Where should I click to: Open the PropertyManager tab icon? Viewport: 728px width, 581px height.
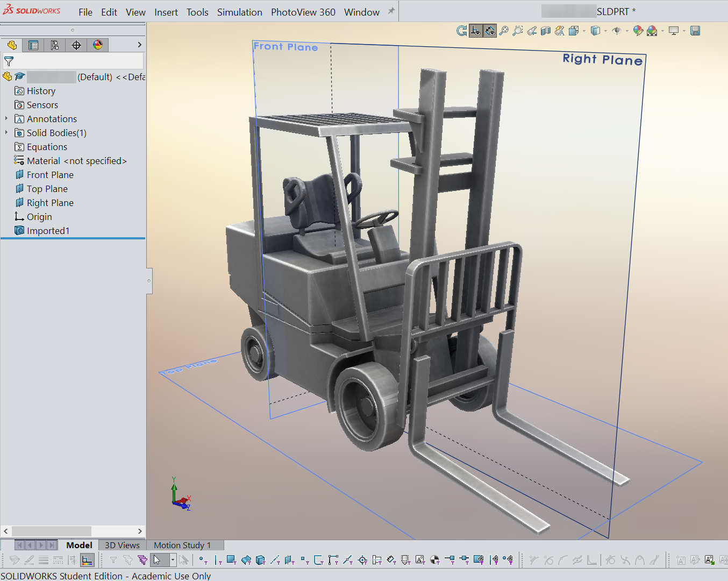[x=33, y=45]
